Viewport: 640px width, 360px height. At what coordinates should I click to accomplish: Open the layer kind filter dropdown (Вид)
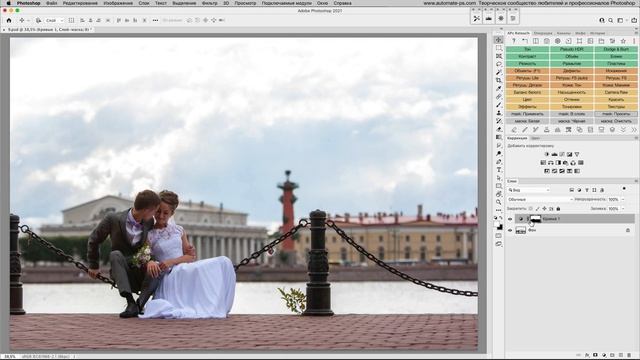(529, 190)
